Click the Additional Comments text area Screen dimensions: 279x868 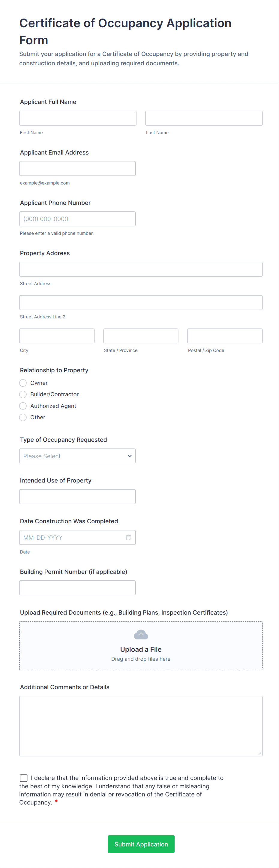[141, 726]
